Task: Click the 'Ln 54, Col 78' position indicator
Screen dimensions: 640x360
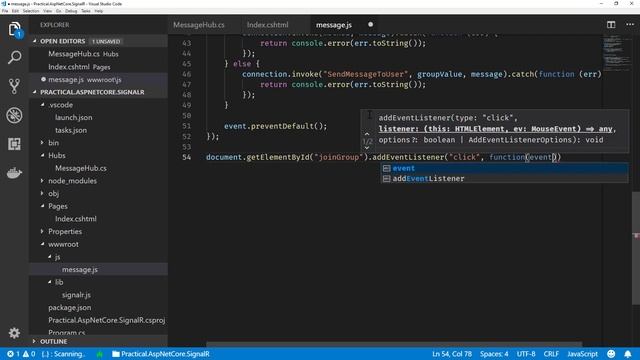Action: click(x=451, y=354)
